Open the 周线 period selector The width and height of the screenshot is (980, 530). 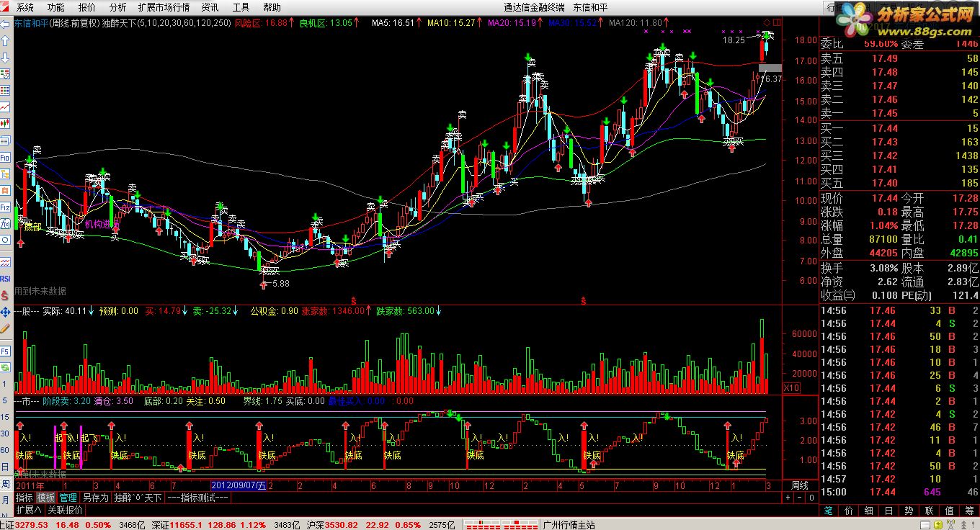pos(800,485)
